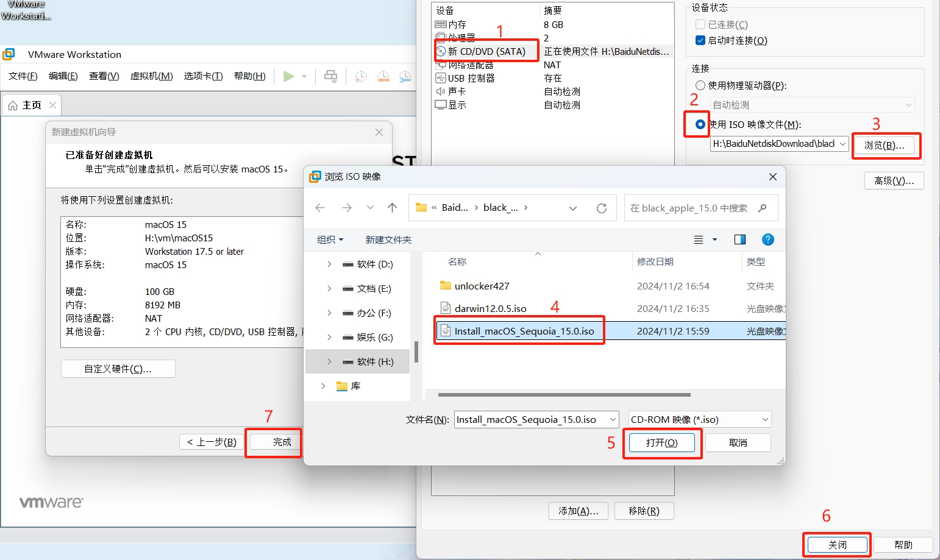
Task: Click the green power-on play icon
Action: pos(289,76)
